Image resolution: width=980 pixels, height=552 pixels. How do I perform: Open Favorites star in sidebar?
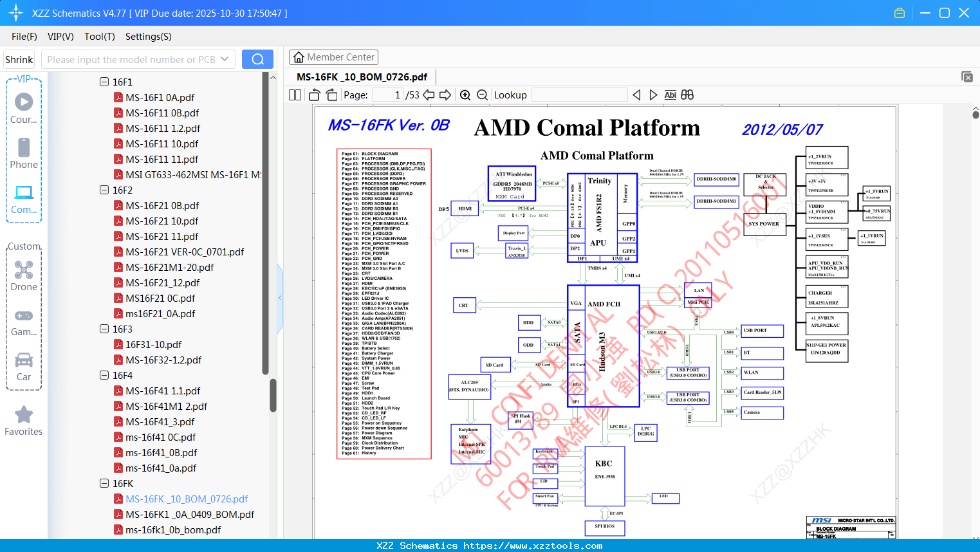coord(24,421)
